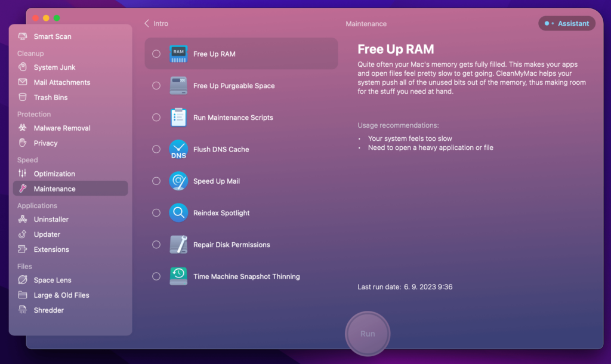This screenshot has width=611, height=364.
Task: Select the Repair Disk Permissions radio button
Action: [156, 244]
